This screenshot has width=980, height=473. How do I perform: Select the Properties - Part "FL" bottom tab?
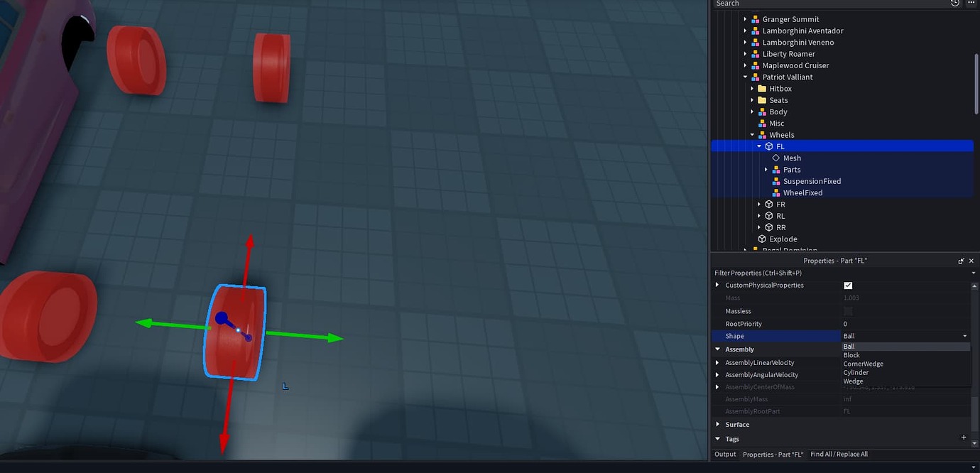(773, 454)
